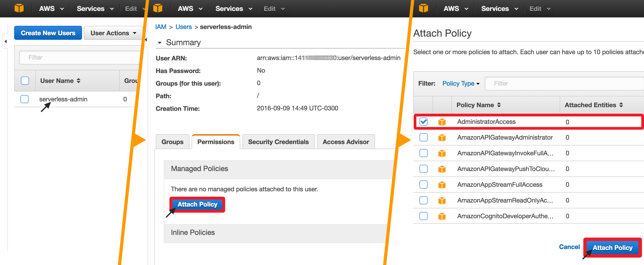
Task: Sort the list with the User Name sort arrows
Action: point(78,80)
